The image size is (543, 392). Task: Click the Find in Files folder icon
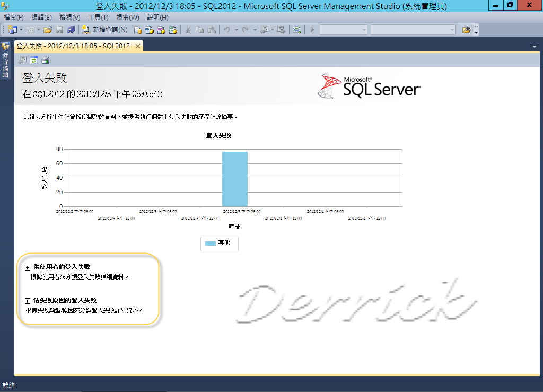(467, 30)
